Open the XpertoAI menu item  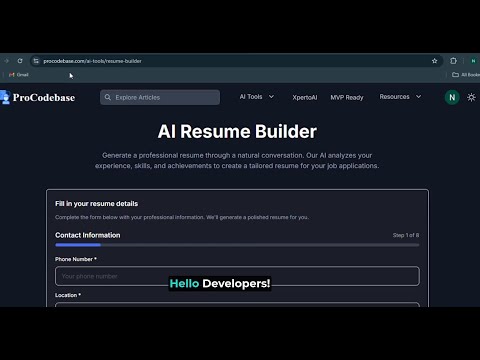305,97
